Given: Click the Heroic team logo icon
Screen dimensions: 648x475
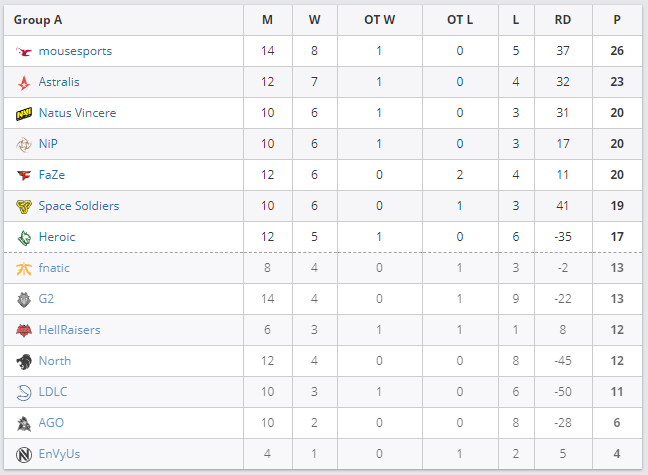Looking at the screenshot, I should coord(24,237).
